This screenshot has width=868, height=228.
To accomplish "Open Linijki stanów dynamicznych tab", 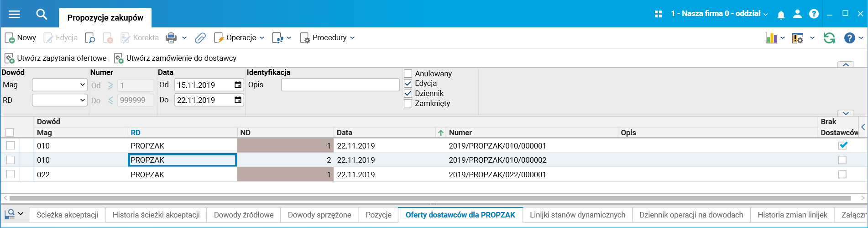I will pyautogui.click(x=578, y=215).
